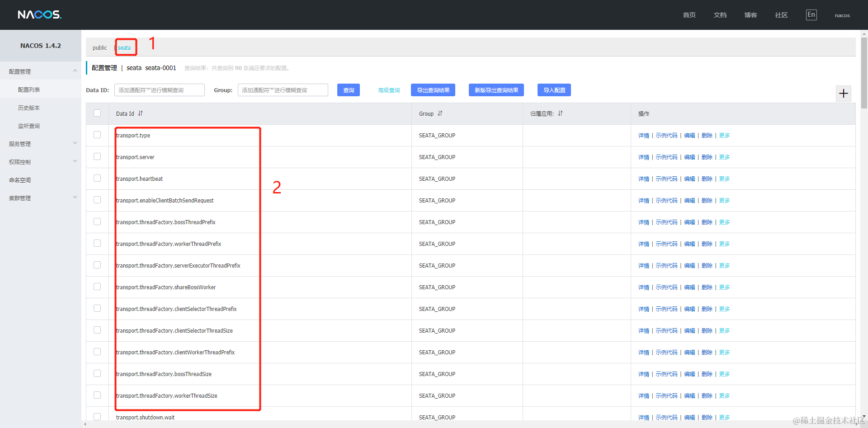Open 更多 menu for bossThreadSize row
Screen dimensions: 868x428
click(724, 374)
